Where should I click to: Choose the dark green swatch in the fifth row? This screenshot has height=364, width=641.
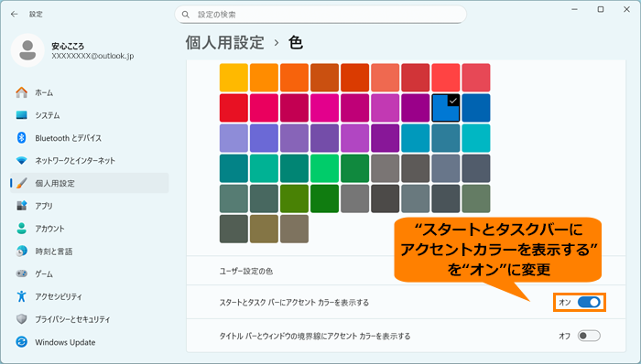[324, 198]
